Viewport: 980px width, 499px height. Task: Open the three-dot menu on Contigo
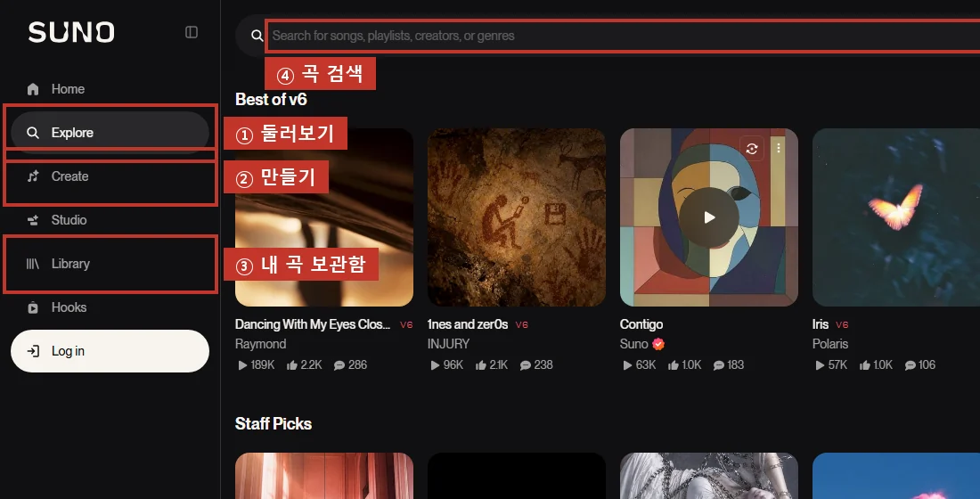[779, 148]
